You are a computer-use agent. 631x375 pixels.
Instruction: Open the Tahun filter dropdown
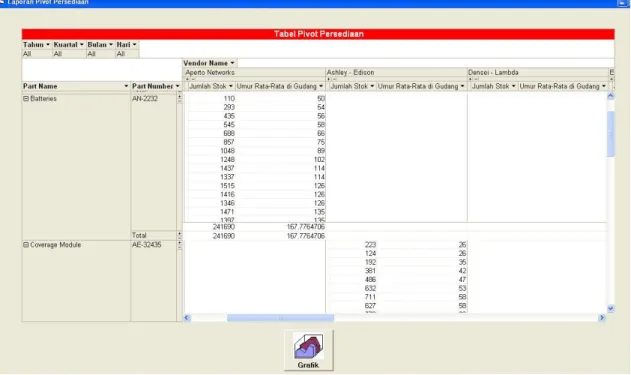tap(48, 45)
